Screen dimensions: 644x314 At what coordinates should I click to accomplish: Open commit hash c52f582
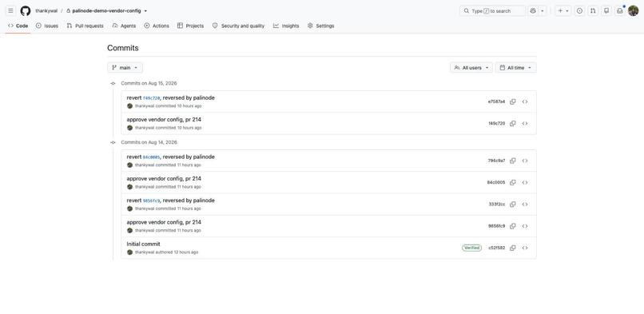[x=496, y=248]
